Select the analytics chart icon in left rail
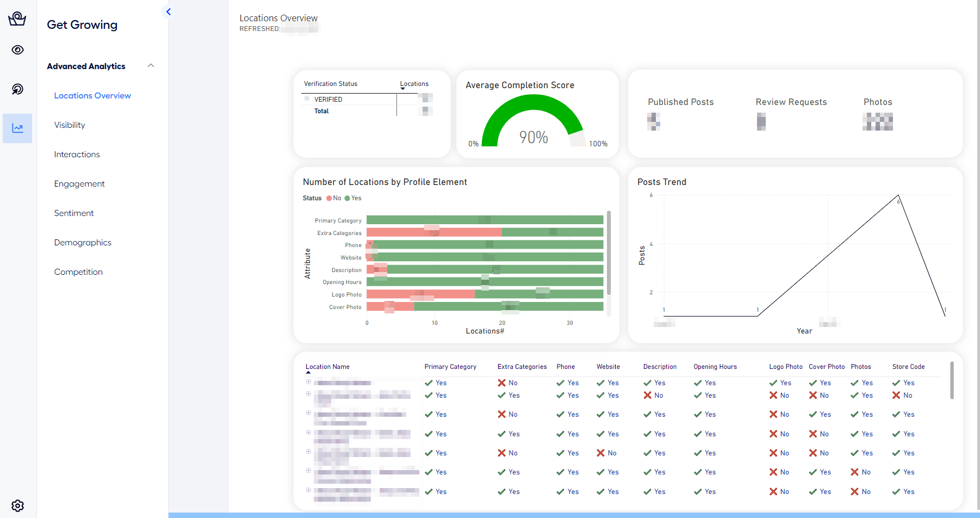 [17, 128]
